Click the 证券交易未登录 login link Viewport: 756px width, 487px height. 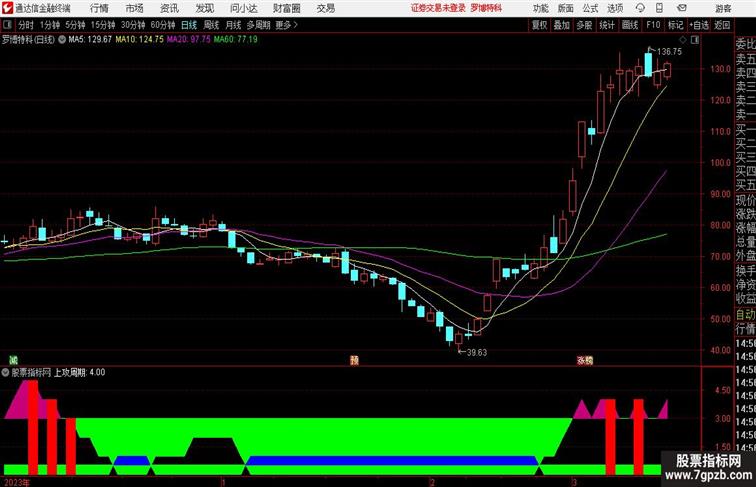tap(438, 8)
